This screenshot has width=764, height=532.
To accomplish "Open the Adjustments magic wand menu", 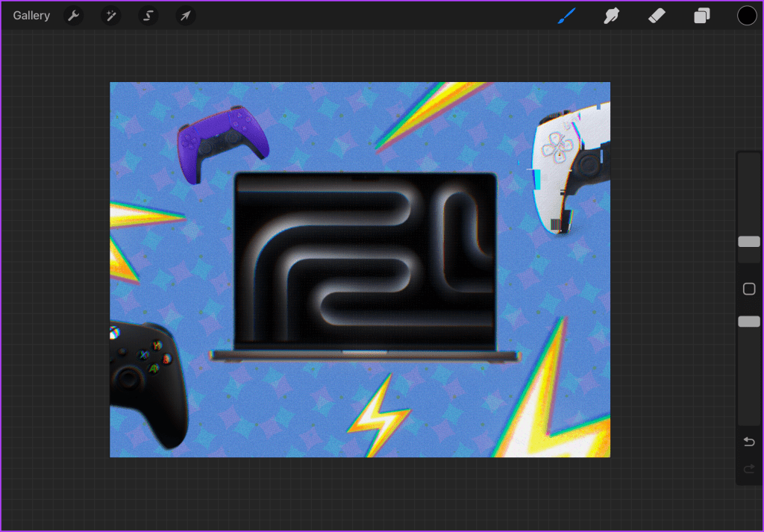I will click(x=110, y=16).
